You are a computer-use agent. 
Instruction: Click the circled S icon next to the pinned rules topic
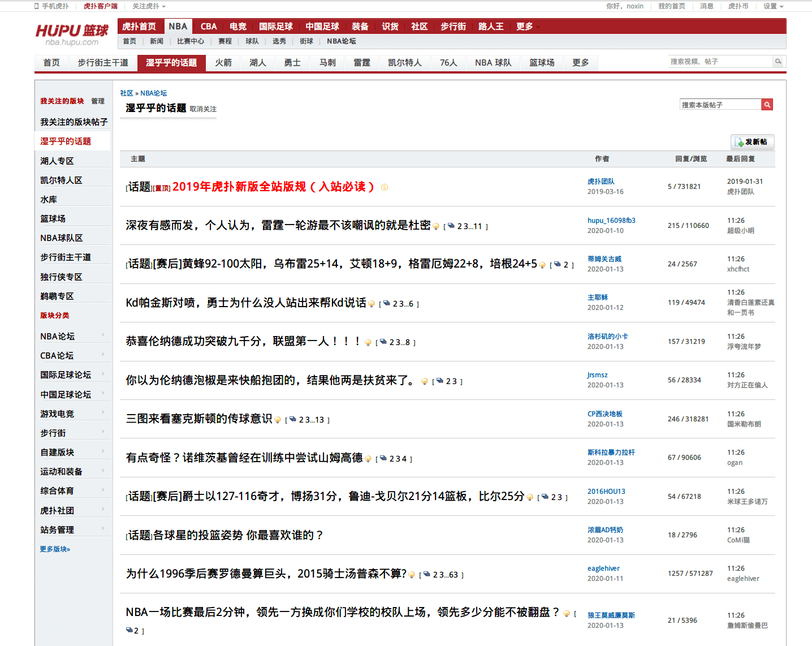tap(385, 187)
